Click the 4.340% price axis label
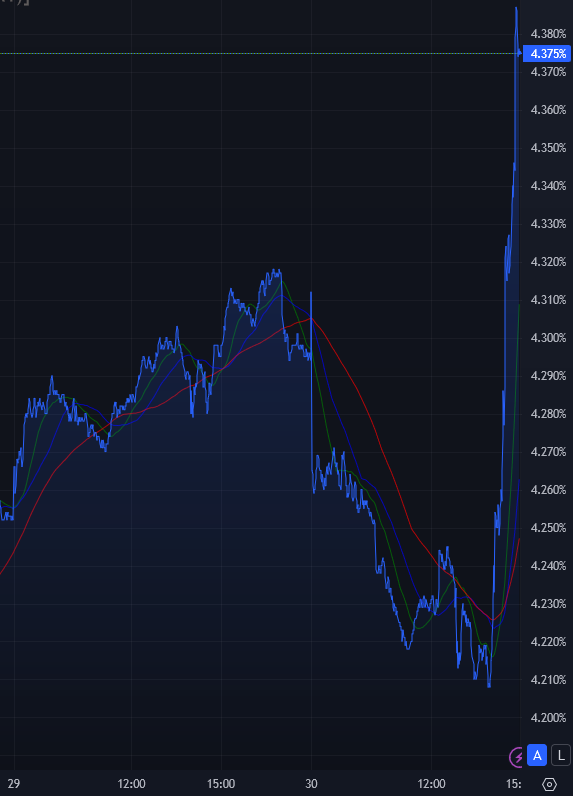The height and width of the screenshot is (796, 573). (x=548, y=186)
